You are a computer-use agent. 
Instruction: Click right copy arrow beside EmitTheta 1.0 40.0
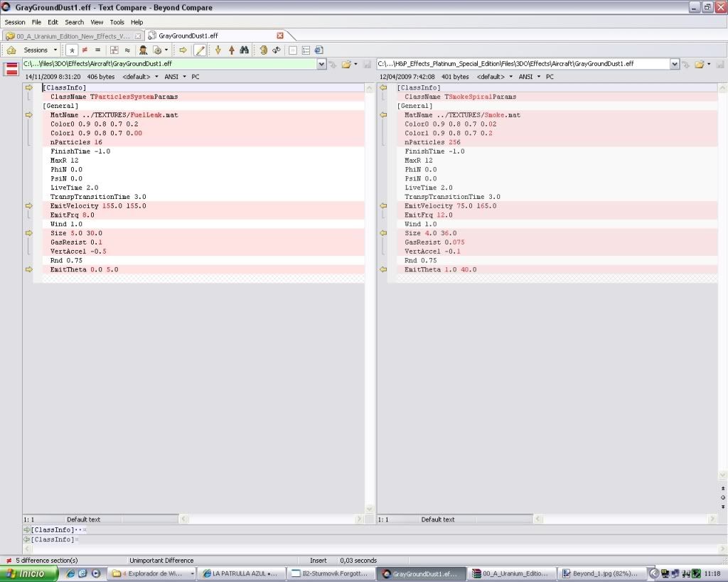click(x=383, y=269)
